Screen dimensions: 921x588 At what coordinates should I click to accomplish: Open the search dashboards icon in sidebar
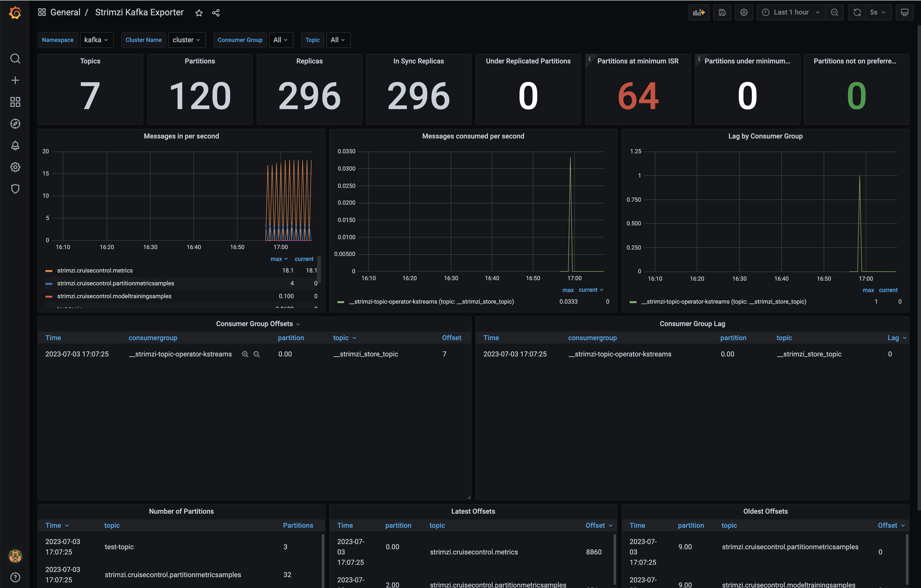point(15,59)
